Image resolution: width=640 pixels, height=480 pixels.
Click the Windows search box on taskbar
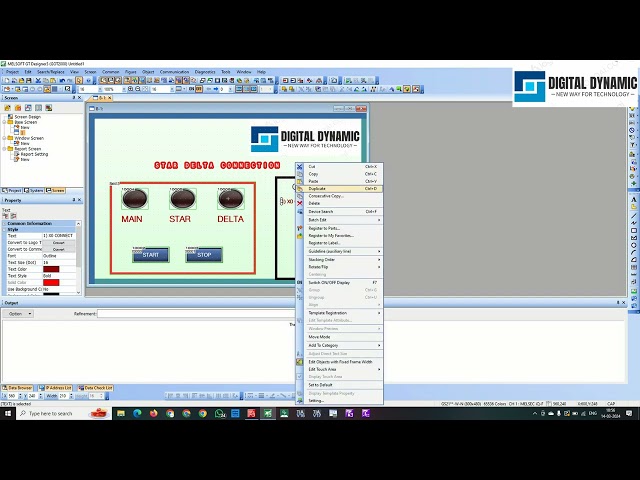64,413
